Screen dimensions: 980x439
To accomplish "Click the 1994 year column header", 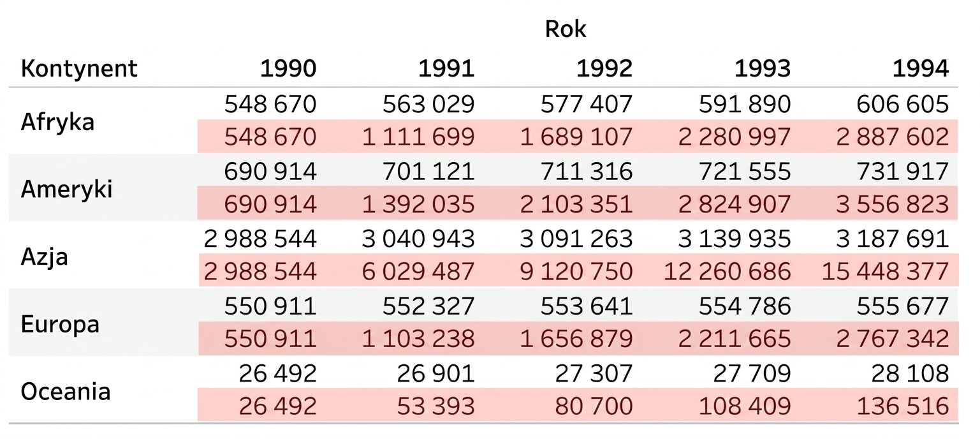I will click(x=921, y=68).
